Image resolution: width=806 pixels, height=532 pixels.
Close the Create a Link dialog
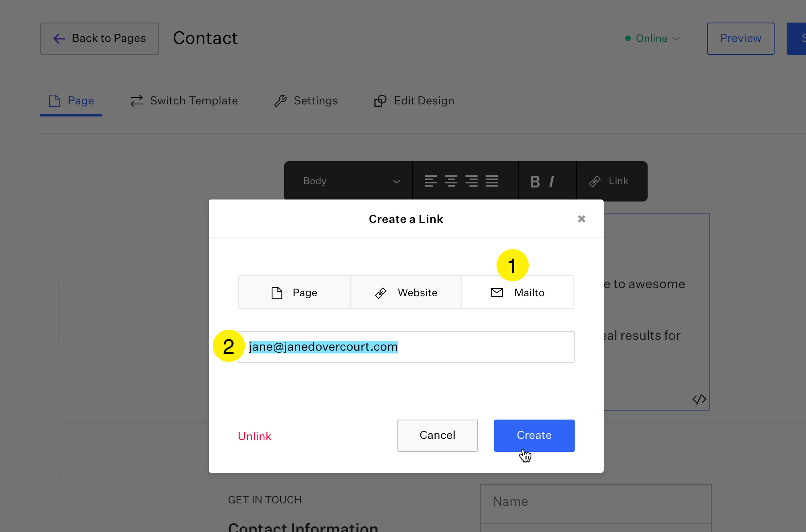(x=581, y=219)
